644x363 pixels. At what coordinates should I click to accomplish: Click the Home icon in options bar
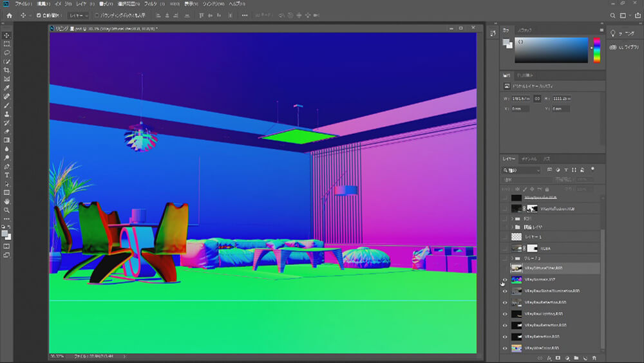(9, 15)
